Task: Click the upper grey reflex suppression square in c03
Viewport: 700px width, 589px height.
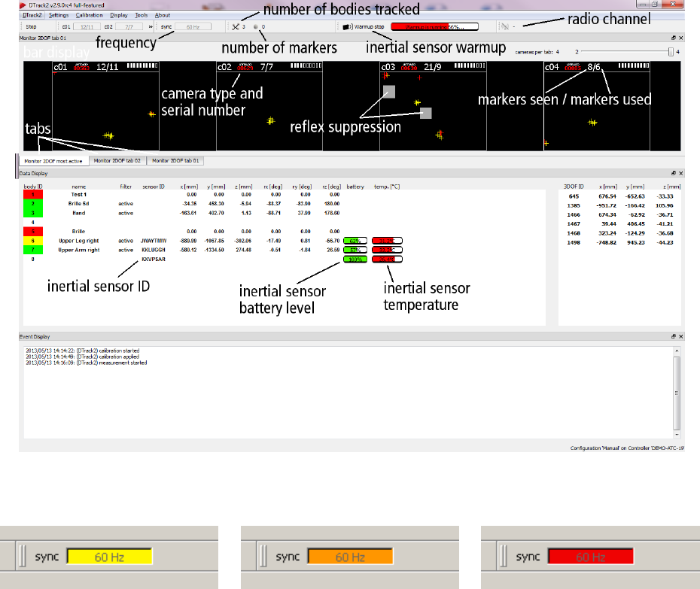Action: pyautogui.click(x=389, y=92)
